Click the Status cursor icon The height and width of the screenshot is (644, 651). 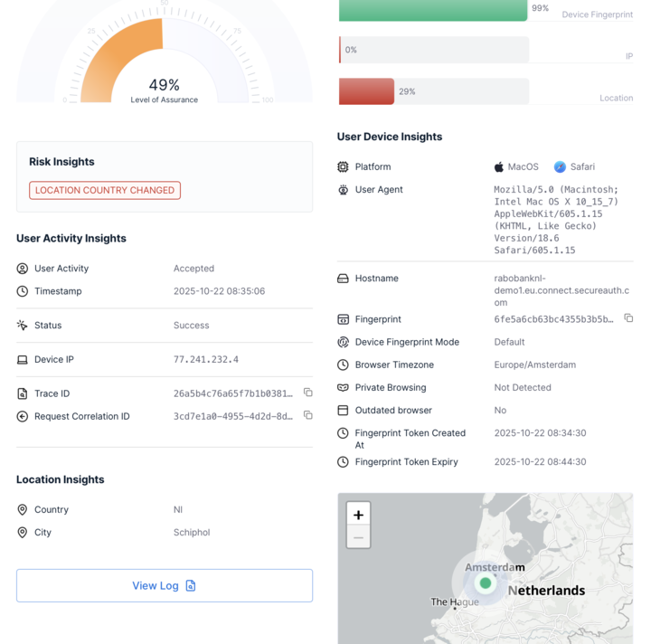tap(23, 325)
